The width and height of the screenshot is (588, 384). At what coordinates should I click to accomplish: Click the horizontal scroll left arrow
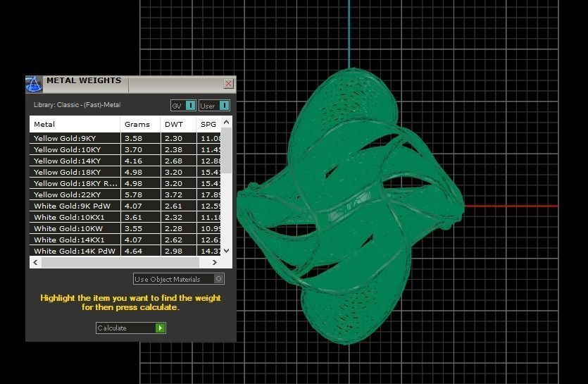tap(35, 262)
